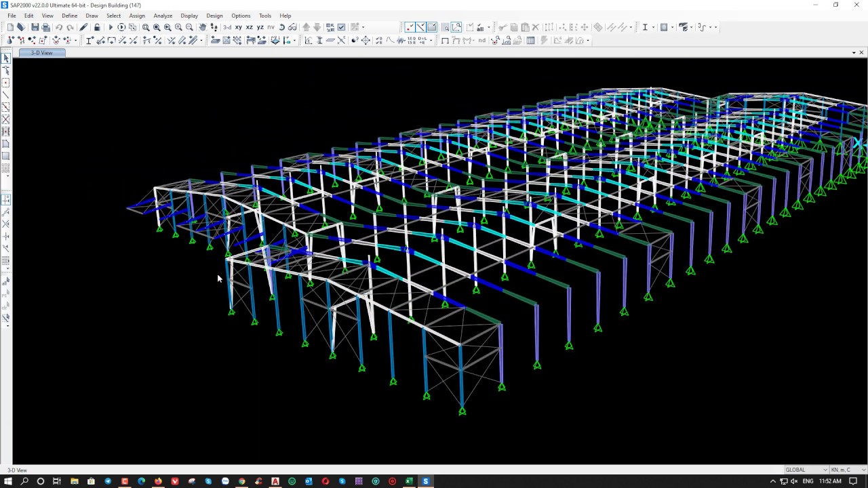This screenshot has height=488, width=868.
Task: Choose the pointer selection tool in left toolbar
Action: pos(6,58)
